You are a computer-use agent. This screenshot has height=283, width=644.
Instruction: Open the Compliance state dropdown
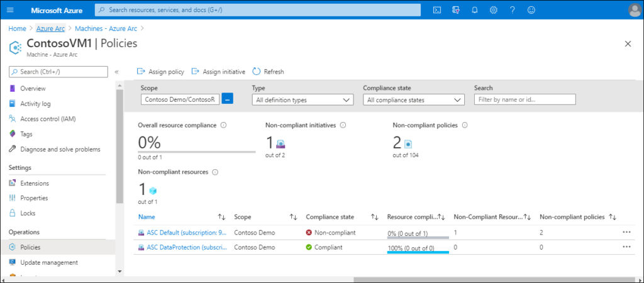tap(414, 99)
